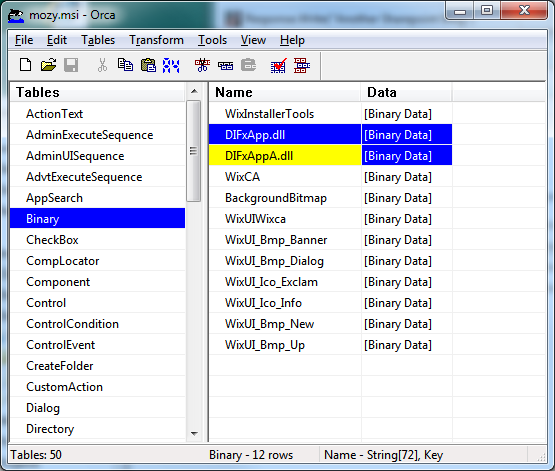Click Binary Data cell of DIFxAppA.dll row
Screen dimensions: 555x471
[x=407, y=156]
